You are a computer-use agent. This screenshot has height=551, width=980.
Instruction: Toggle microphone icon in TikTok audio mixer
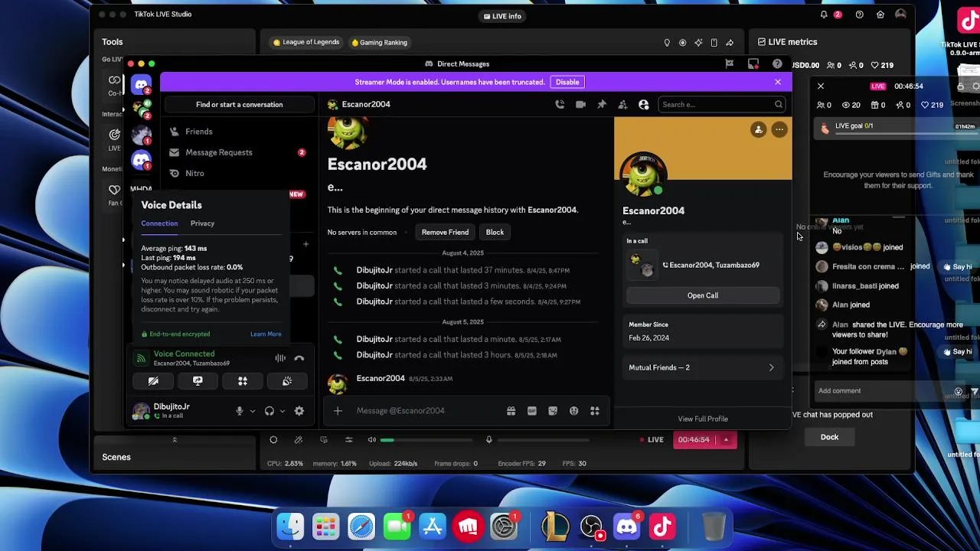coord(489,440)
